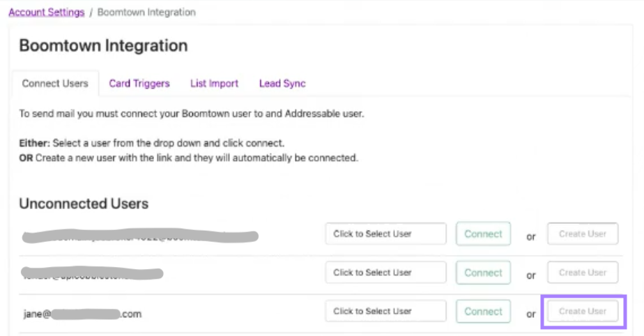Create a new user for jane@
Screen dimensions: 644x336
(x=583, y=312)
